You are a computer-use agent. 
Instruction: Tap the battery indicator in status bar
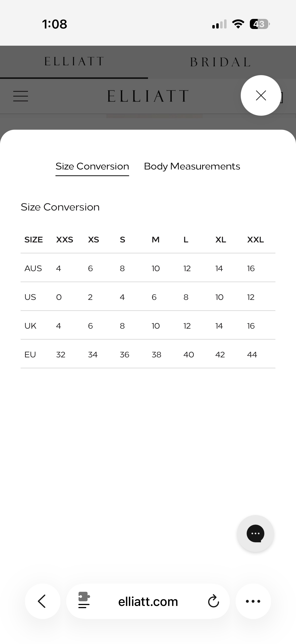pyautogui.click(x=260, y=24)
